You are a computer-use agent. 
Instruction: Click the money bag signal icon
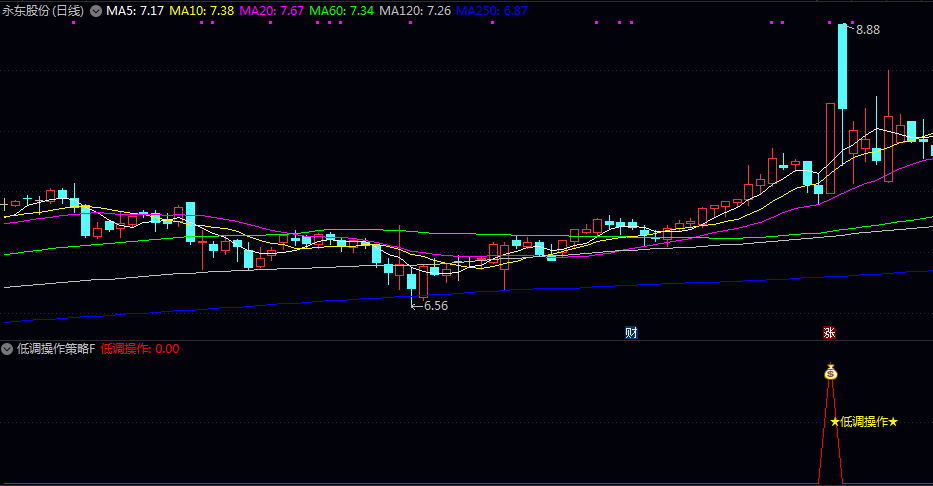pos(831,372)
